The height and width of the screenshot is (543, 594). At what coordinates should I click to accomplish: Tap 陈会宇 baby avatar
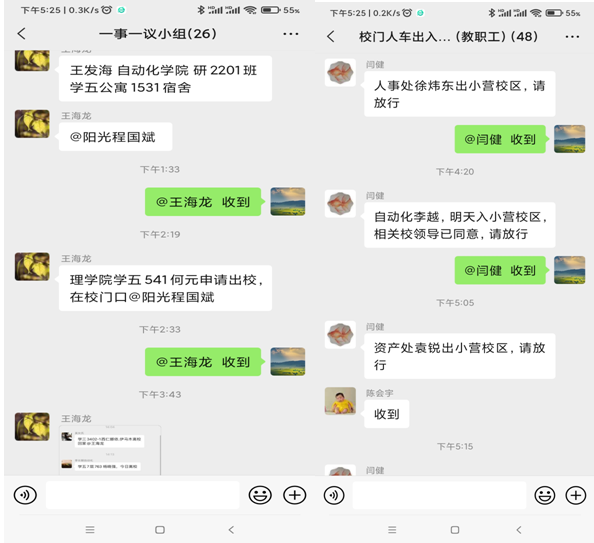[340, 401]
